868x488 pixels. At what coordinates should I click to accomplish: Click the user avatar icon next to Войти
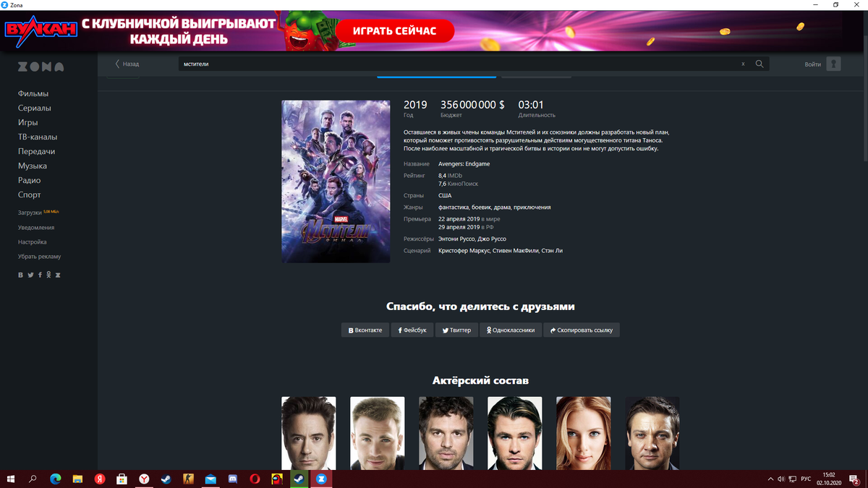[x=833, y=64]
